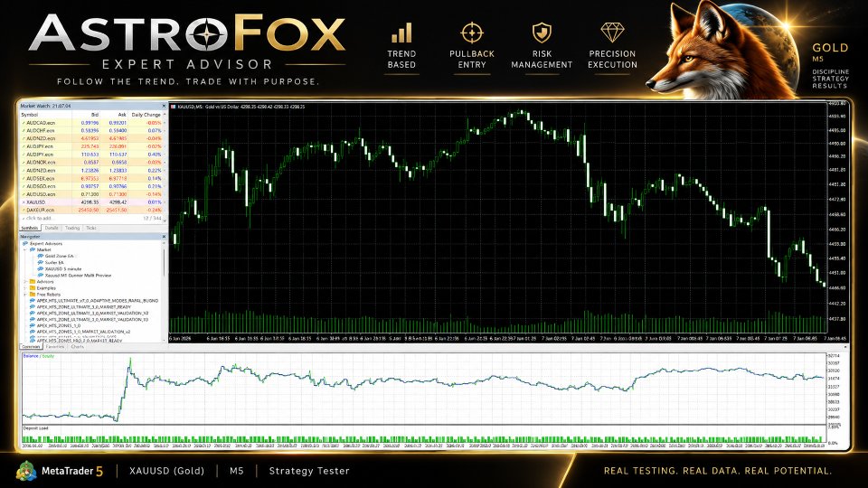Select the XAUUSD row in Market Watch
This screenshot has width=868, height=488.
(x=92, y=202)
